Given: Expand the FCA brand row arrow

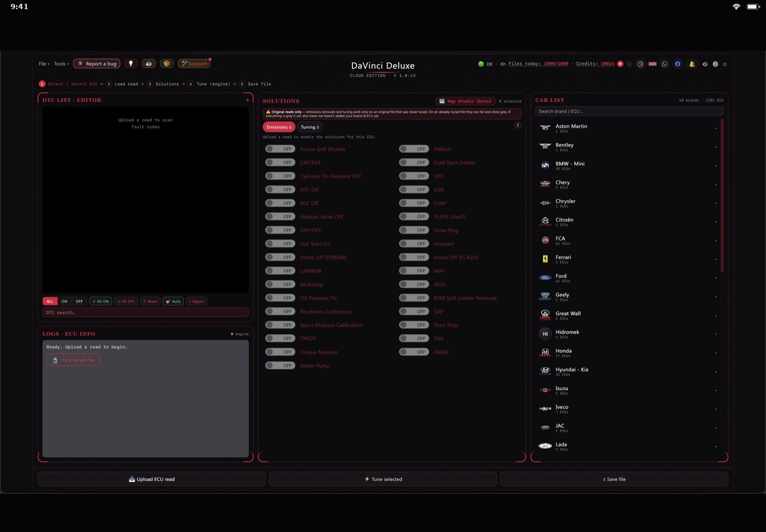Looking at the screenshot, I should click(x=716, y=241).
